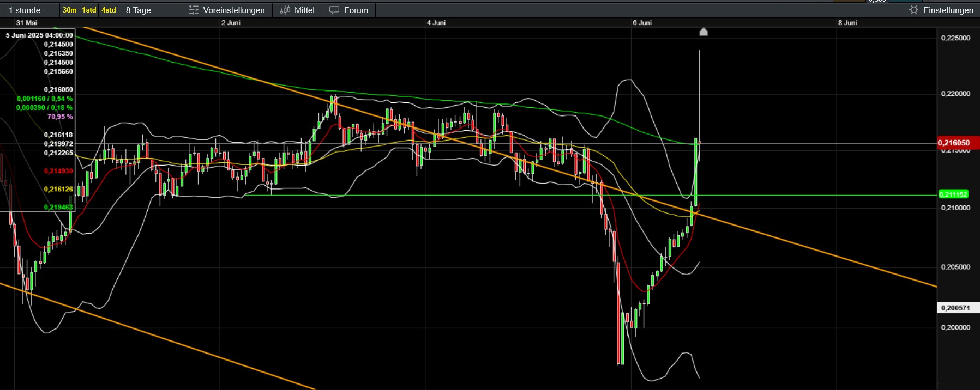980x390 pixels.
Task: Click the 0,210000 price axis label
Action: (956, 208)
